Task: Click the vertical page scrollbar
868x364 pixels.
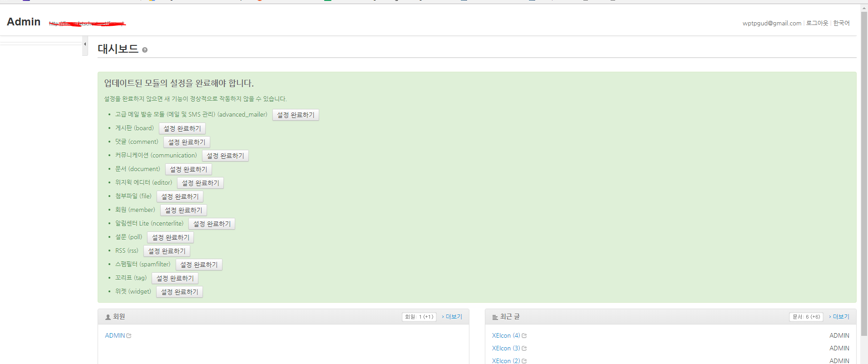Action: point(864,172)
